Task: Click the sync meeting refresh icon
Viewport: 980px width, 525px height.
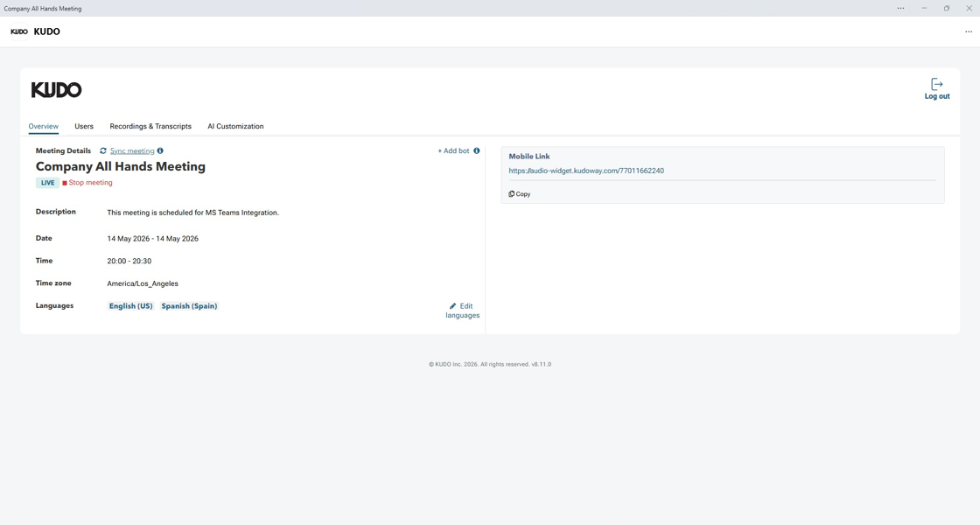Action: tap(103, 150)
